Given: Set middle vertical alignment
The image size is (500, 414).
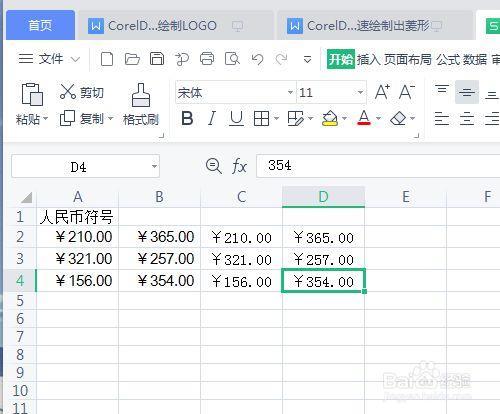Looking at the screenshot, I should [x=467, y=92].
